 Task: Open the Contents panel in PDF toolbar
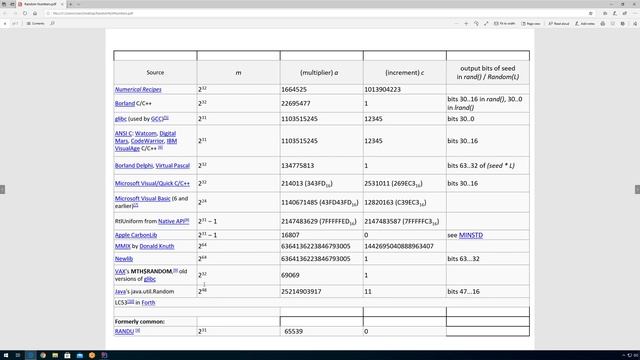pyautogui.click(x=36, y=24)
